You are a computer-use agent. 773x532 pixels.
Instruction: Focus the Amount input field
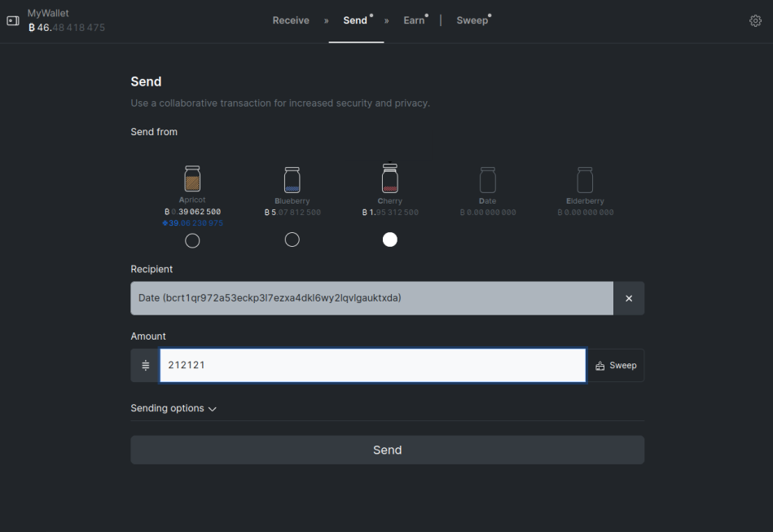tap(373, 365)
